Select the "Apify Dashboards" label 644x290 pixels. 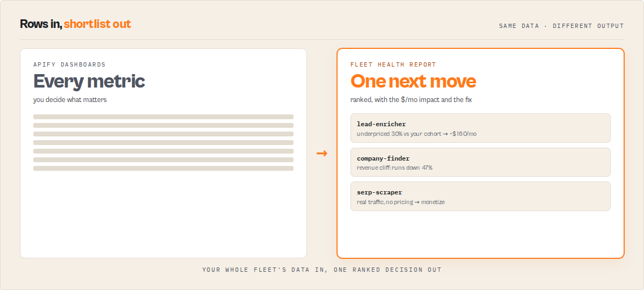pyautogui.click(x=69, y=64)
